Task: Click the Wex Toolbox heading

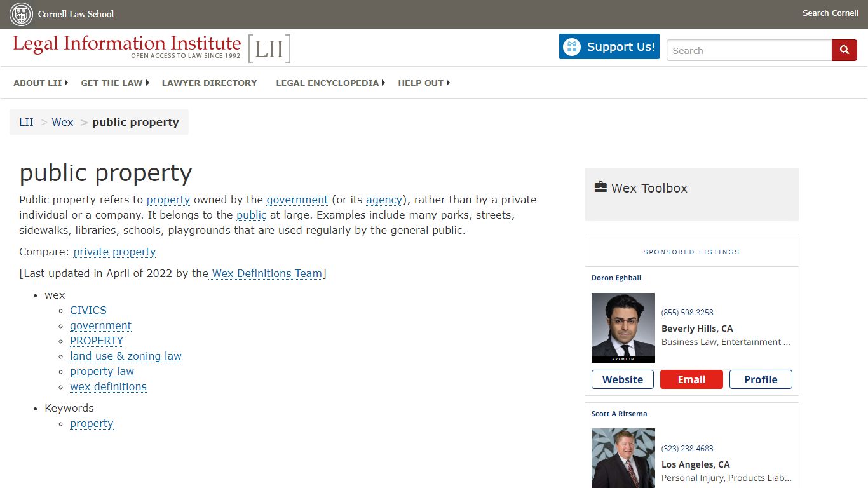Action: pos(649,188)
